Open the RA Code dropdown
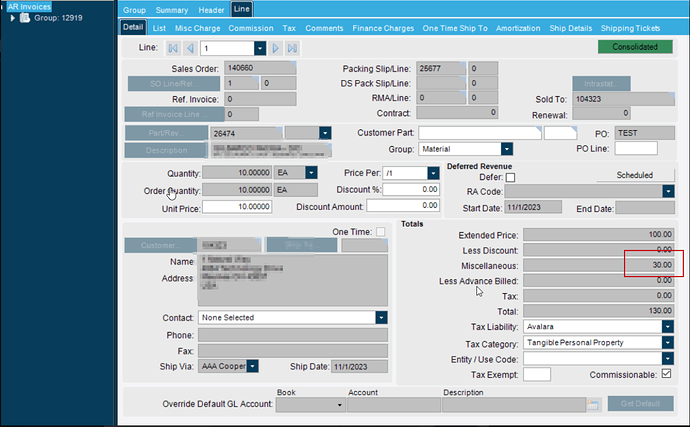This screenshot has height=427, width=690. click(x=668, y=191)
